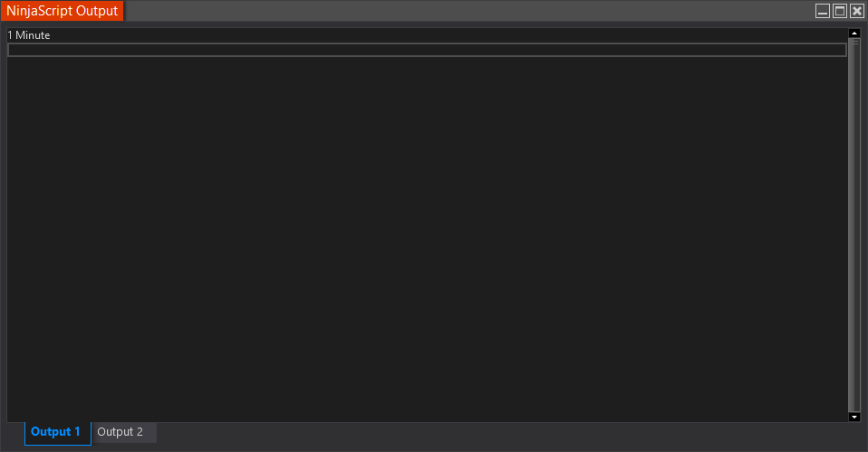Maximize the NinjaScript Output window
Screen dimensions: 868x452
click(x=840, y=11)
